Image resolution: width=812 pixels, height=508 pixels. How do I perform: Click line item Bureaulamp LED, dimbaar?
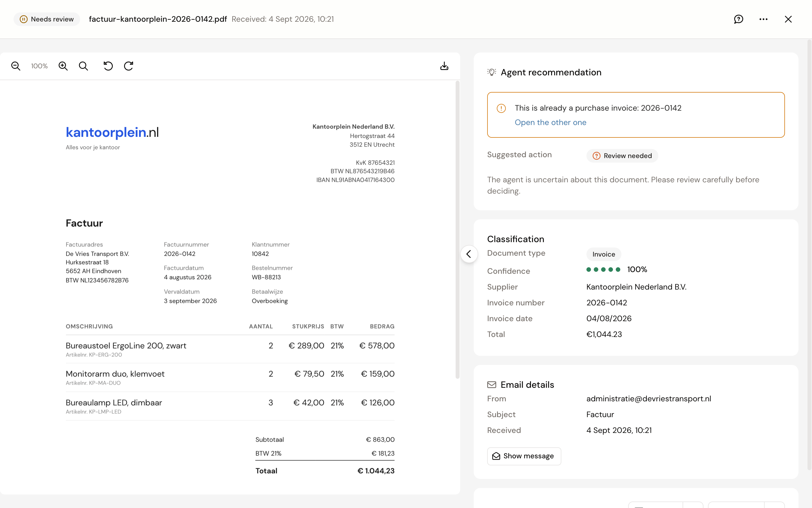[114, 403]
